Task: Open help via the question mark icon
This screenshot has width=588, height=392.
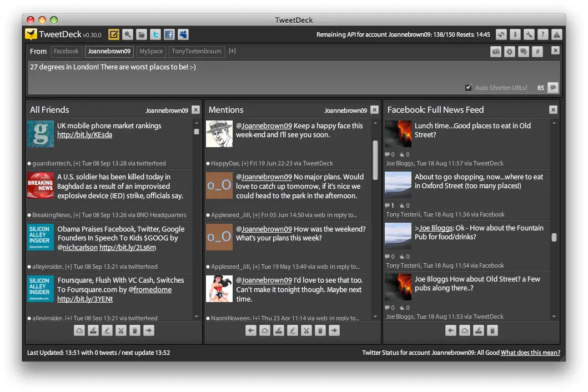Action: pyautogui.click(x=543, y=34)
